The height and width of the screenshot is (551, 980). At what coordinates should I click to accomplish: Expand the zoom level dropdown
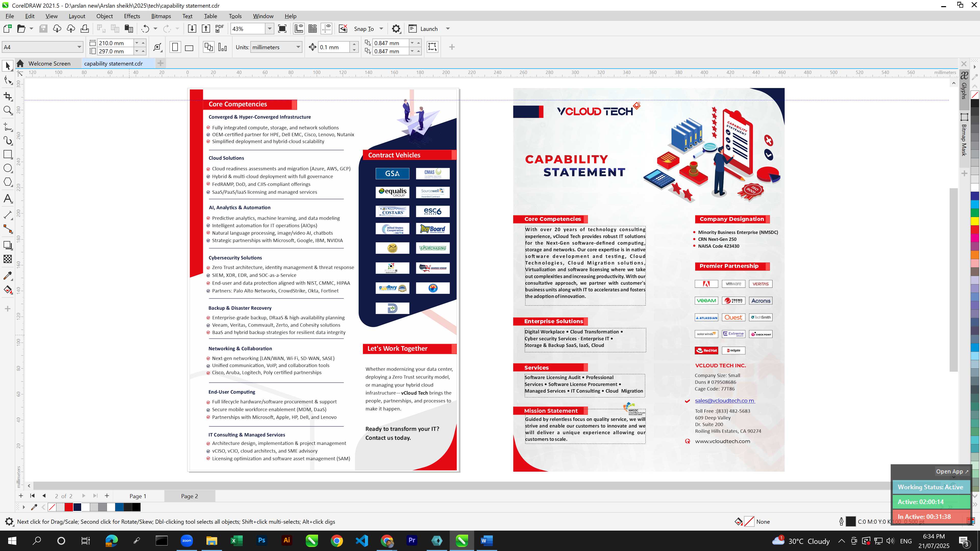click(x=270, y=29)
